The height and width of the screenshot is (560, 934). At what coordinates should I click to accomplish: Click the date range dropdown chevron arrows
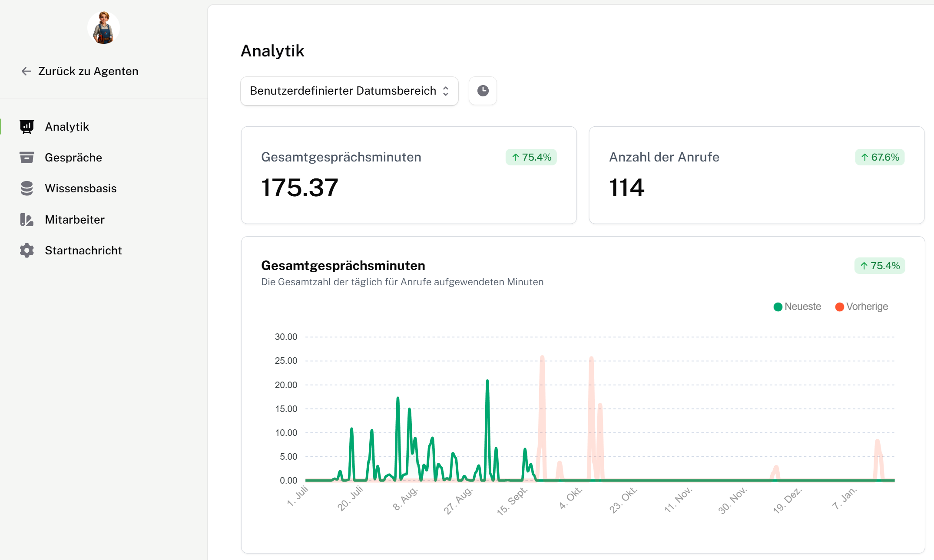[446, 91]
